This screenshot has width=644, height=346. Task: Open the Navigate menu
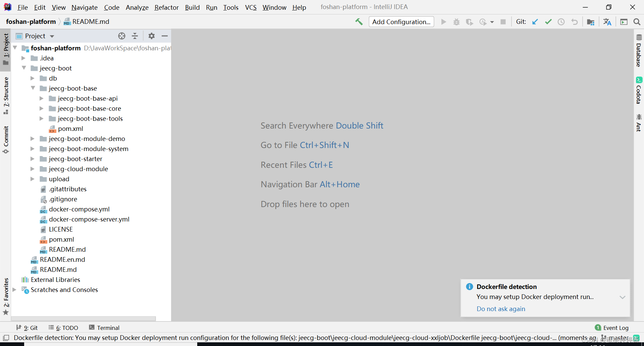85,7
